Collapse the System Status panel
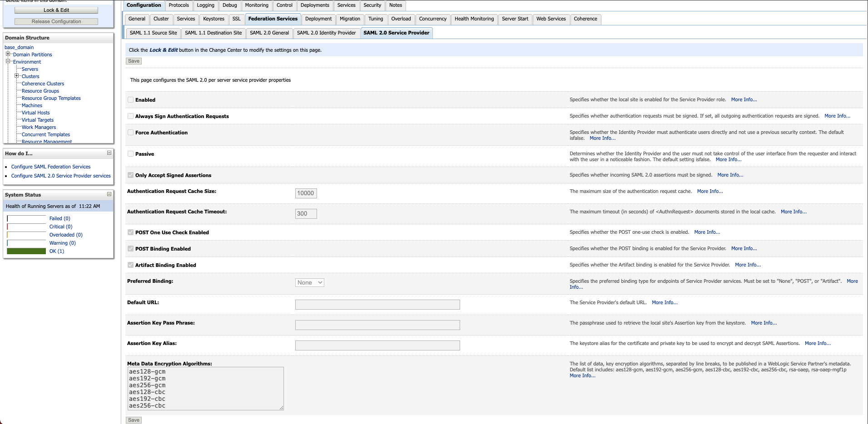The width and height of the screenshot is (868, 424). 109,194
